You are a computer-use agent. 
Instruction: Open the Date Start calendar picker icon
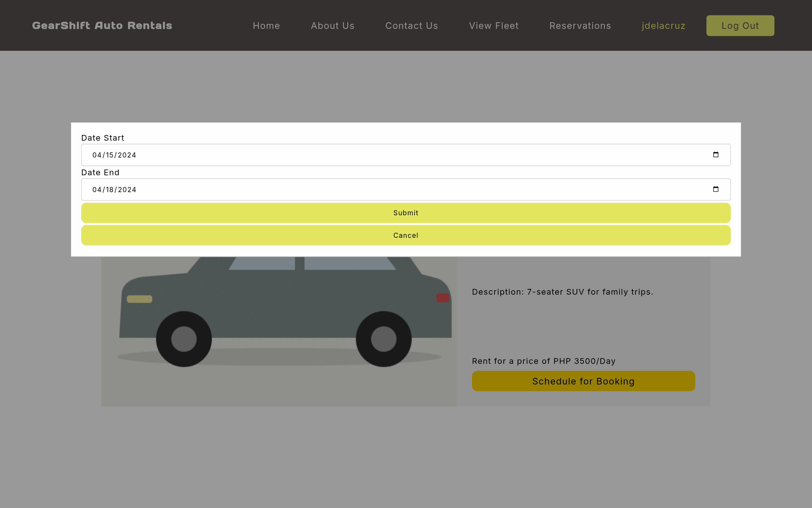click(716, 155)
